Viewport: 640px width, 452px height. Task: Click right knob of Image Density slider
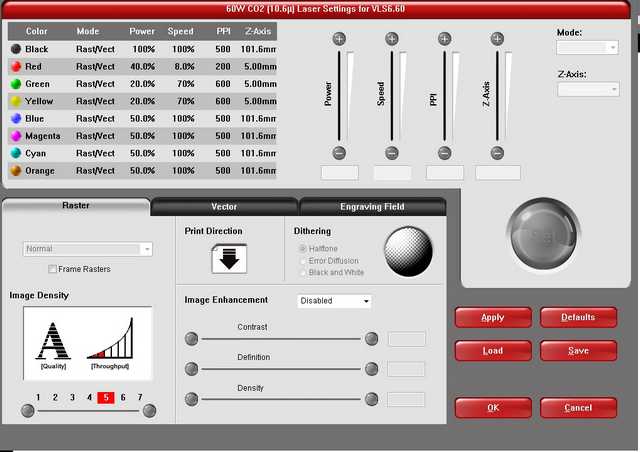[149, 410]
